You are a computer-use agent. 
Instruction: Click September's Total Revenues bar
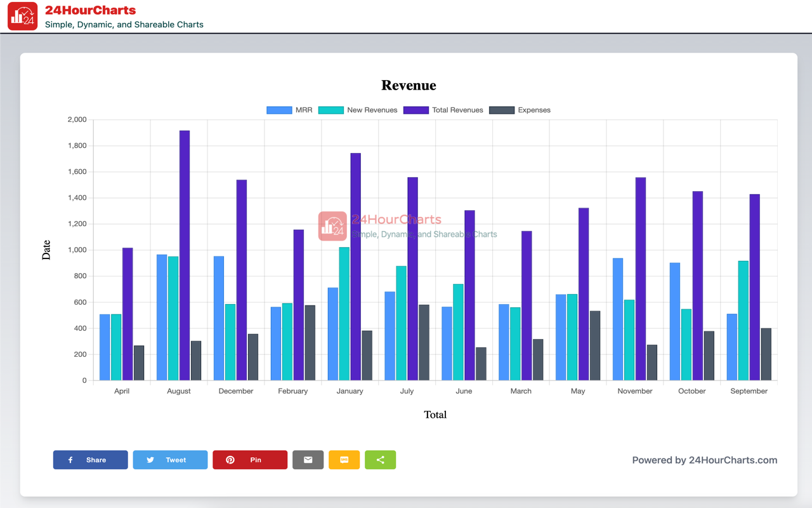point(755,287)
